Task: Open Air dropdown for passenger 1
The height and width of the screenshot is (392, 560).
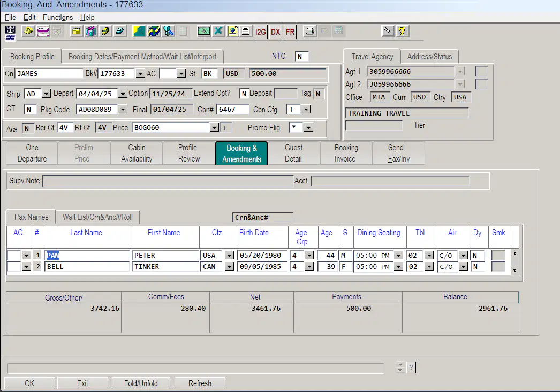Action: click(x=463, y=256)
